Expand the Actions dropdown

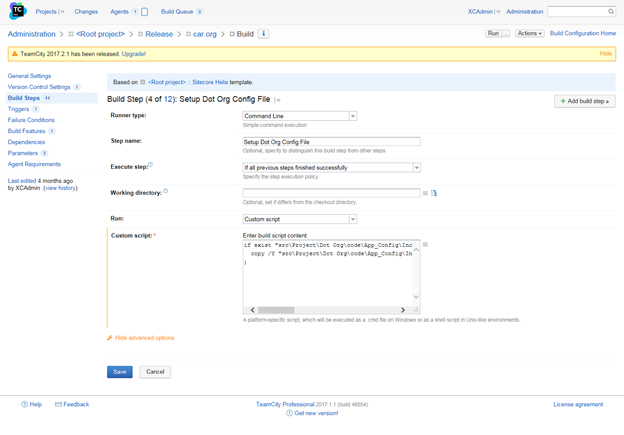(529, 33)
